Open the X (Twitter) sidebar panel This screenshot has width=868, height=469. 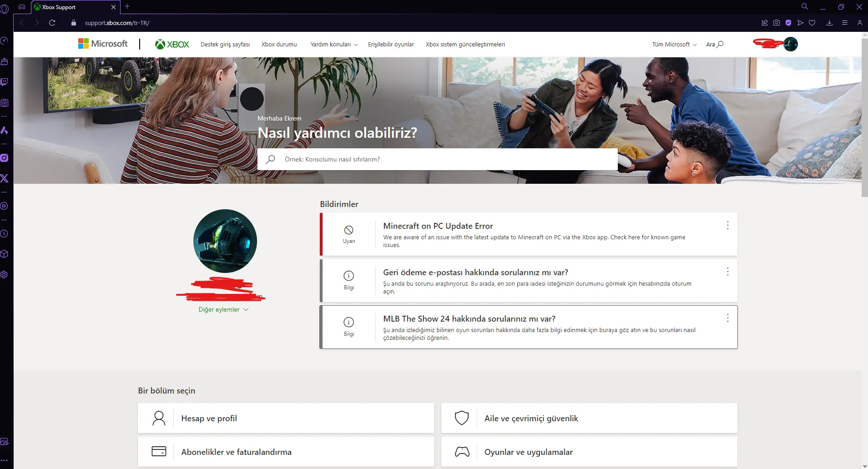click(4, 178)
